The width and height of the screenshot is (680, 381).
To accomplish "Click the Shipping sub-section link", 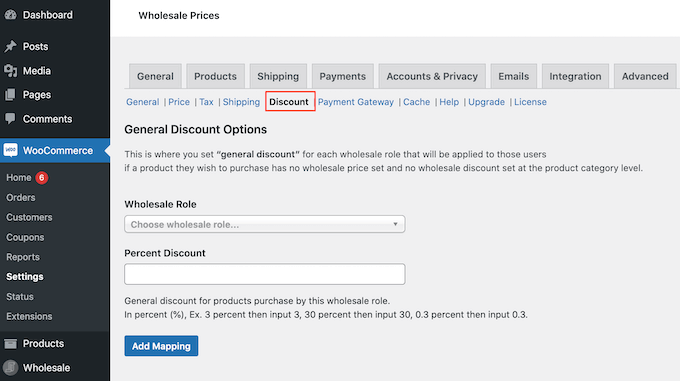I will click(x=241, y=102).
